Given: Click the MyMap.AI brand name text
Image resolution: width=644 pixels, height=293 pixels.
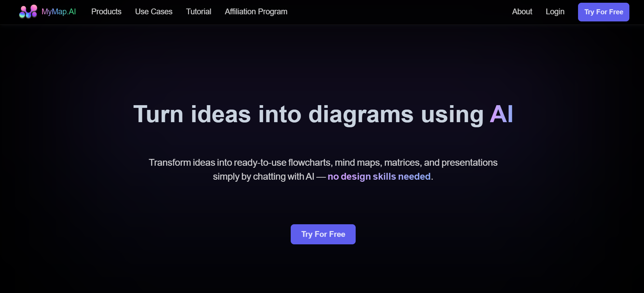Looking at the screenshot, I should (58, 12).
